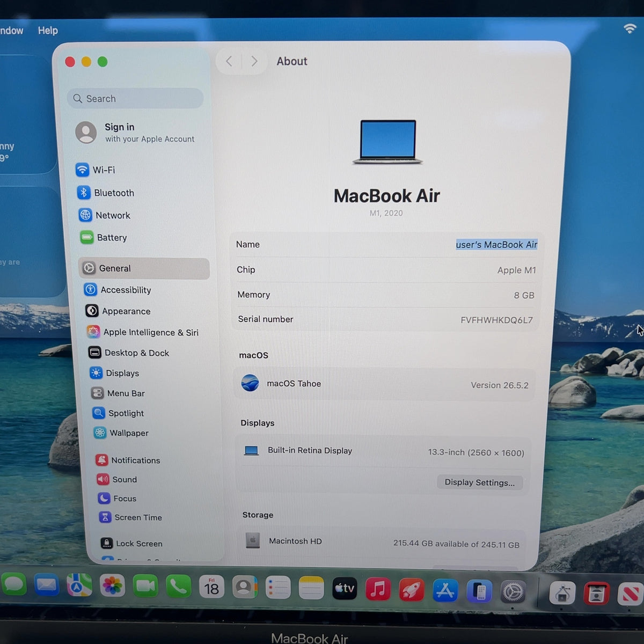Click the account avatar icon
This screenshot has height=644, width=644.
86,133
